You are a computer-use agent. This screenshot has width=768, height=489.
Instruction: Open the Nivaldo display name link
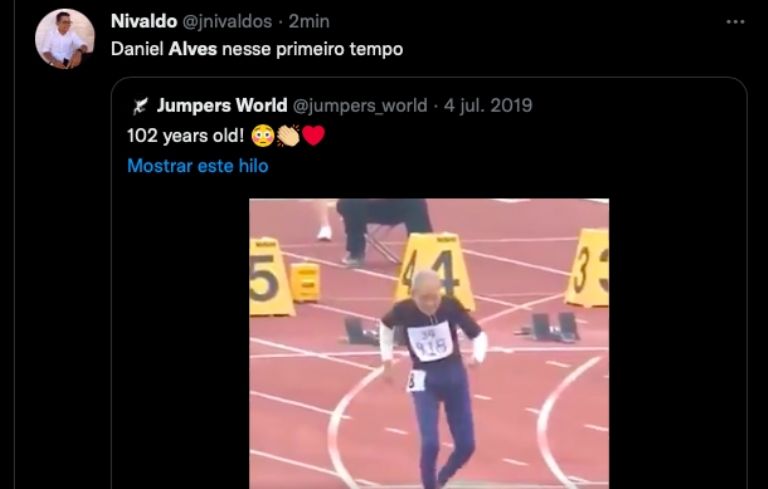coord(144,22)
